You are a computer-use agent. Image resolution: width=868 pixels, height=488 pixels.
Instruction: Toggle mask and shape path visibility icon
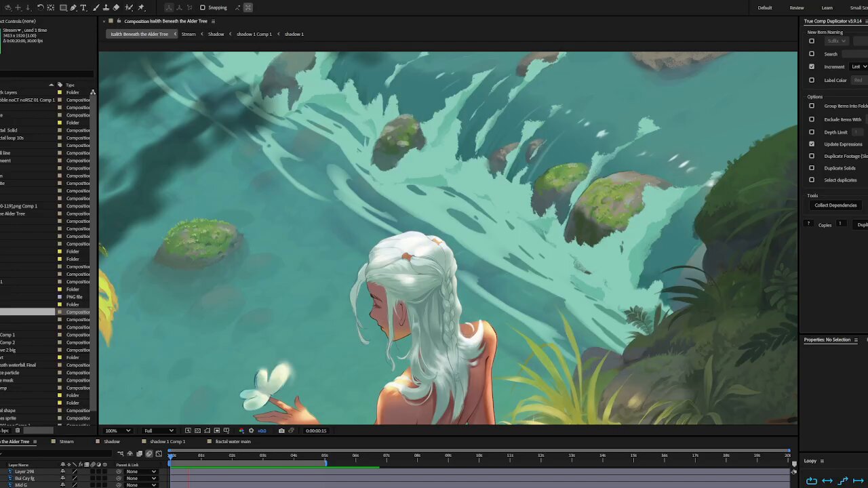207,430
